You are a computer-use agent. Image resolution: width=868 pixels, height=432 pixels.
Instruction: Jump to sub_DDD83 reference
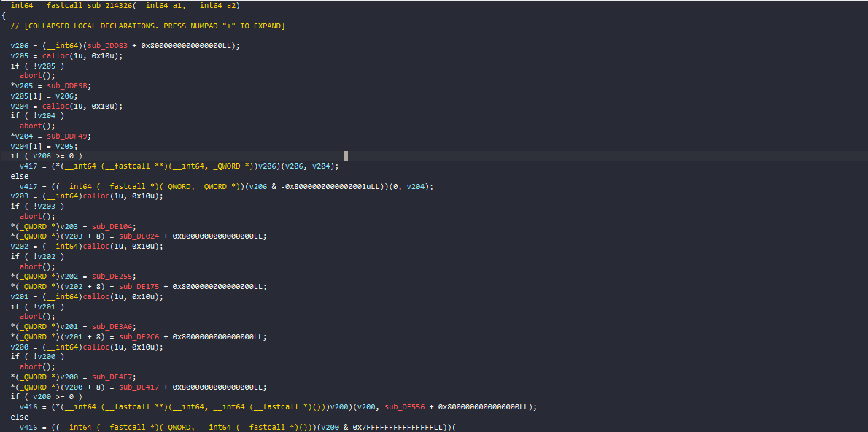(x=106, y=45)
